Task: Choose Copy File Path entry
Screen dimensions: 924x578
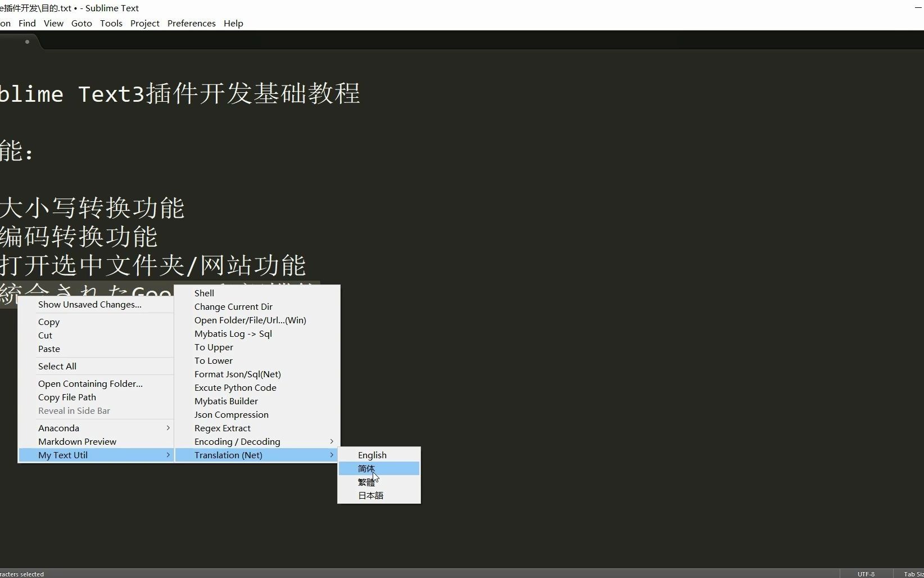Action: point(96,397)
